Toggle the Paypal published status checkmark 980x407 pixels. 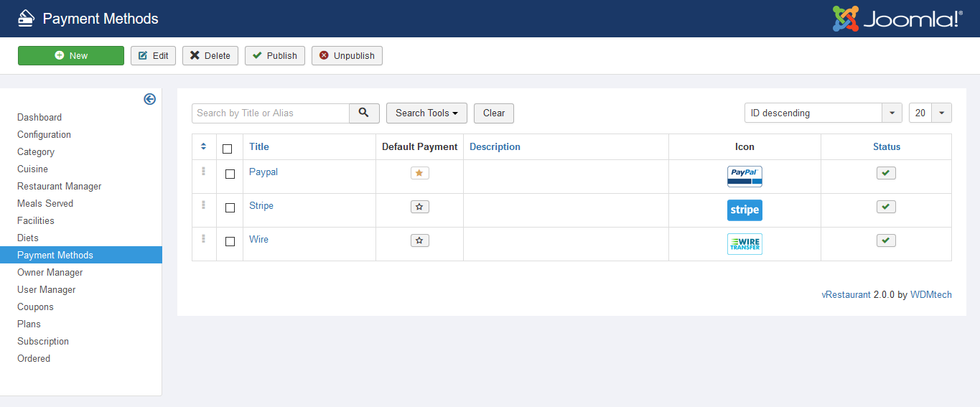point(886,173)
